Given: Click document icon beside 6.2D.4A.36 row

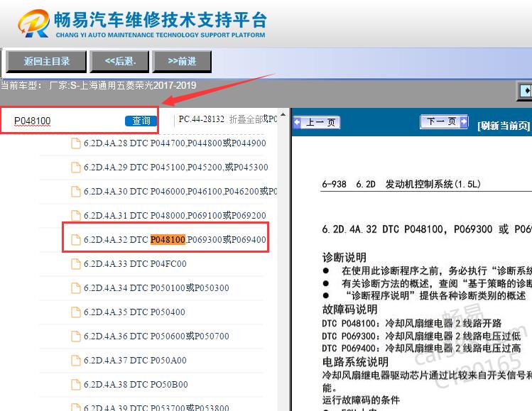Looking at the screenshot, I should tap(76, 336).
